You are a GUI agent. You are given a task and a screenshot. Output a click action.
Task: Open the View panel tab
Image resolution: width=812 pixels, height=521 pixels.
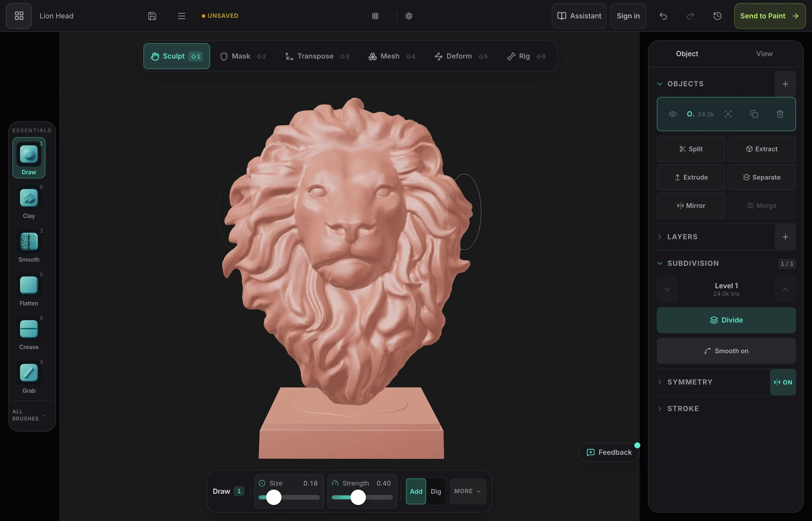(x=764, y=54)
